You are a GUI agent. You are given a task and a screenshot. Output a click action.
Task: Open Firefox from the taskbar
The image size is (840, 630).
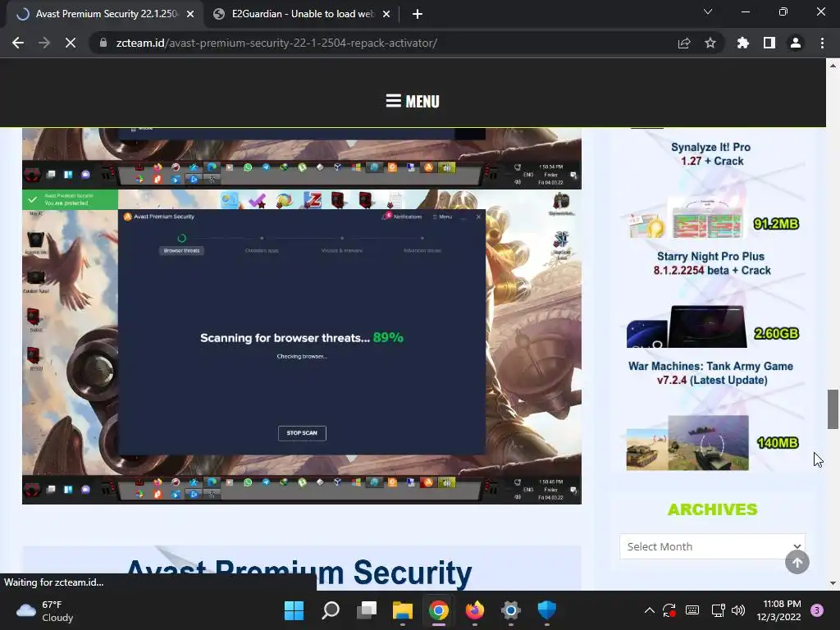point(475,610)
